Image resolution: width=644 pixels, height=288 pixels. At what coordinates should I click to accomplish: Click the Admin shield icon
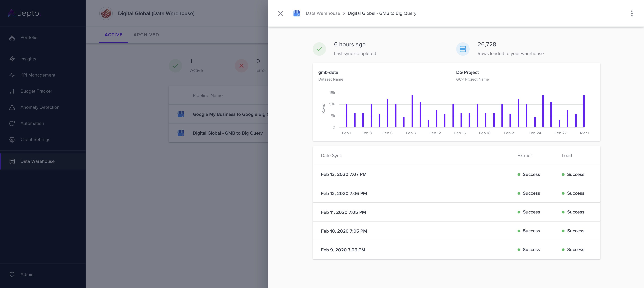point(12,274)
